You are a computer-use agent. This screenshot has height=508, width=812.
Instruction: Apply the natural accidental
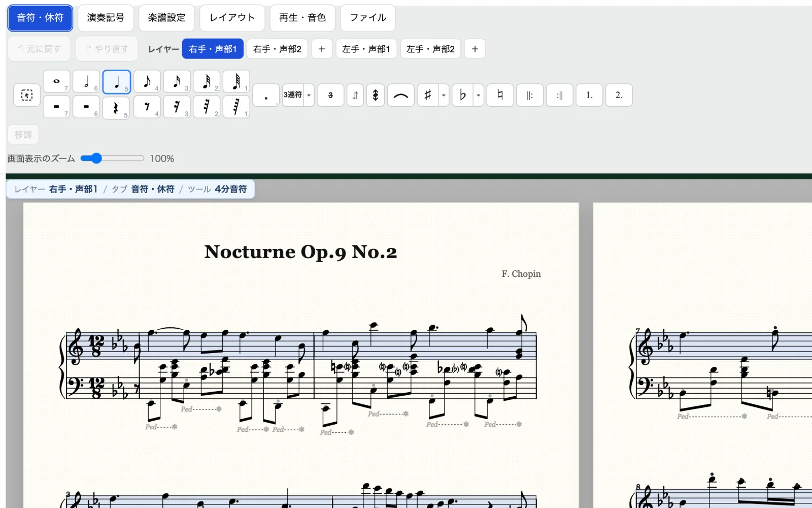click(x=500, y=95)
